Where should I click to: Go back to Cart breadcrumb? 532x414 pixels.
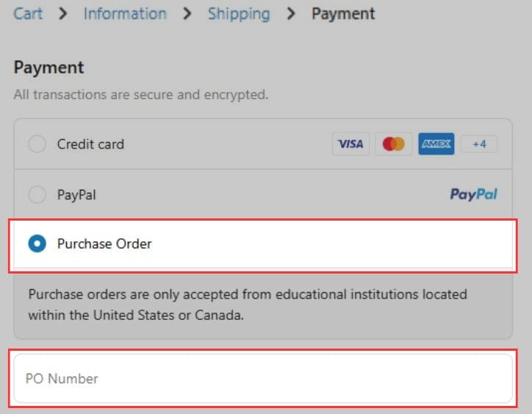click(28, 14)
